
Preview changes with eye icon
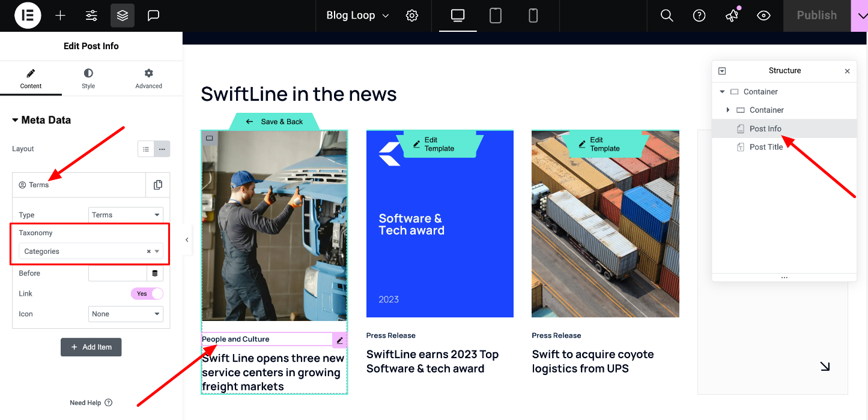point(763,16)
